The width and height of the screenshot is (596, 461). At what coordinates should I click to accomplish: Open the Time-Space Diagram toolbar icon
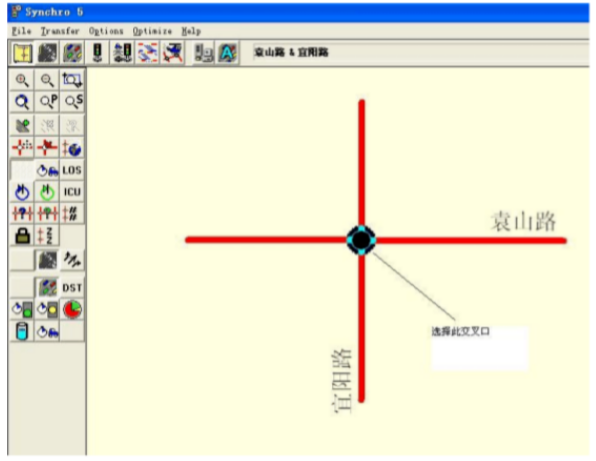[x=147, y=53]
